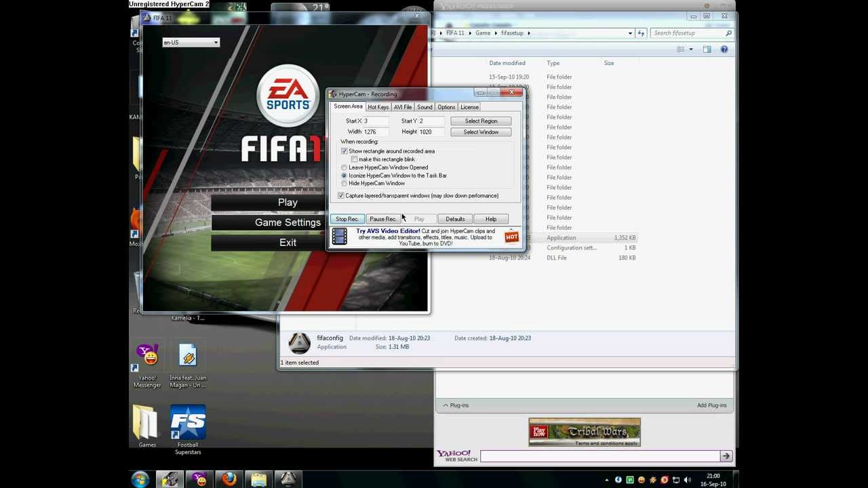The height and width of the screenshot is (488, 868).
Task: Click the Select Region button
Action: [481, 121]
